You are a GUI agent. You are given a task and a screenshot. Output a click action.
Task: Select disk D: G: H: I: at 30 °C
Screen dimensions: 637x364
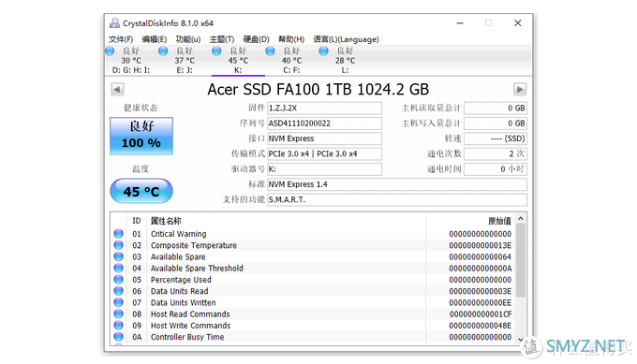point(131,61)
